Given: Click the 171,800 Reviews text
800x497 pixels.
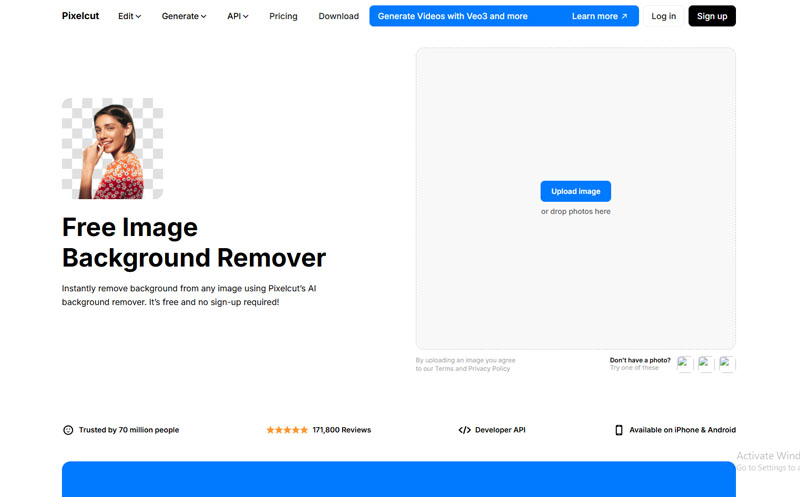Looking at the screenshot, I should click(x=342, y=430).
